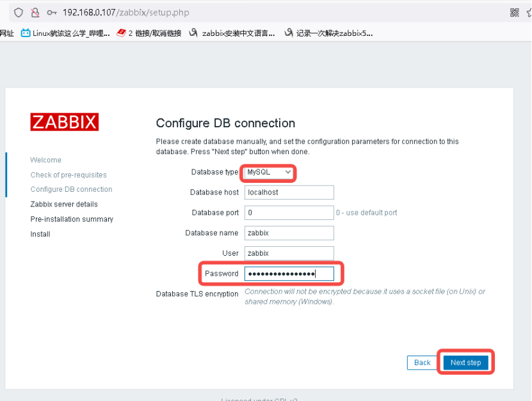The image size is (532, 401).
Task: Click the Password input field
Action: 289,274
